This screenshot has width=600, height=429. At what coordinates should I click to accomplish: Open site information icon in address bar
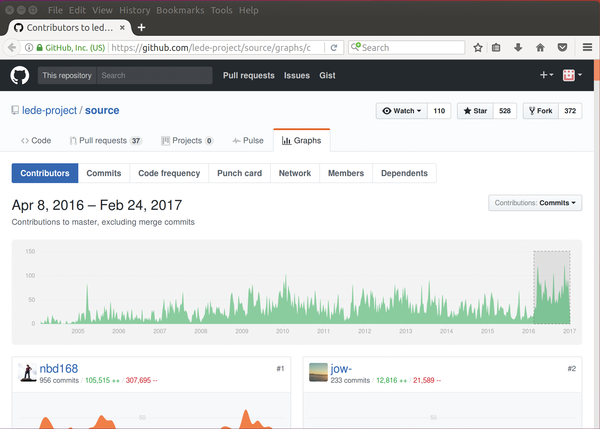(x=29, y=48)
